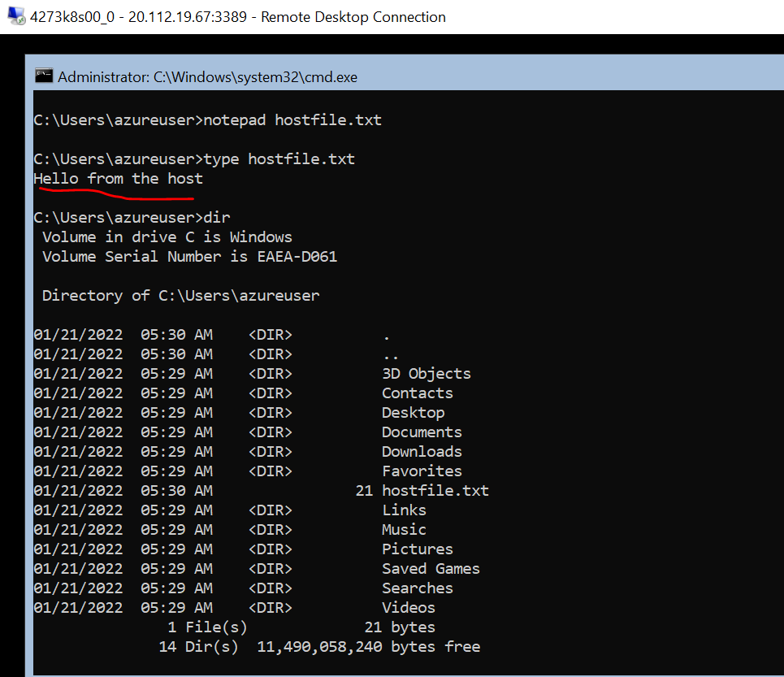
Task: Click the '11,490,058,240 bytes free' text
Action: 368,647
